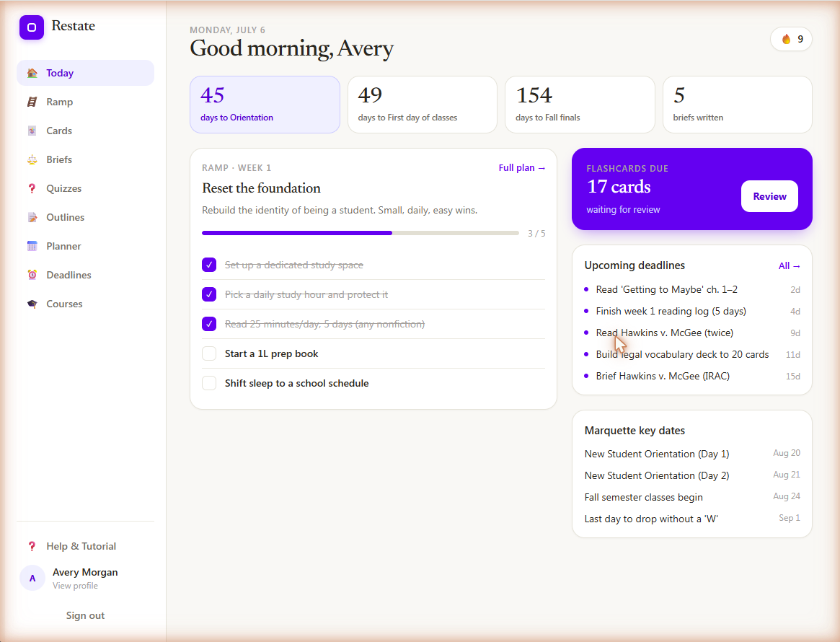This screenshot has height=642, width=840.
Task: Click Sign out
Action: click(85, 615)
